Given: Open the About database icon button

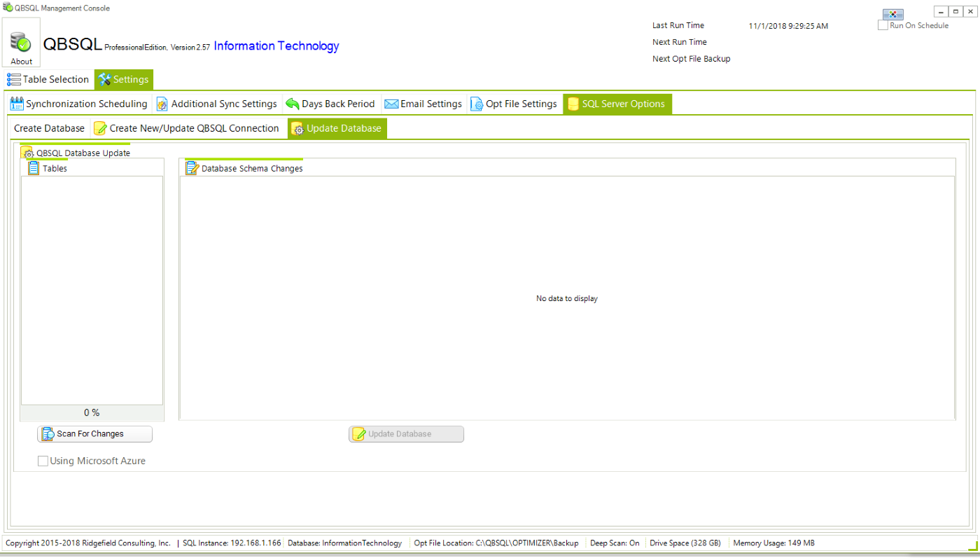Looking at the screenshot, I should pyautogui.click(x=21, y=42).
